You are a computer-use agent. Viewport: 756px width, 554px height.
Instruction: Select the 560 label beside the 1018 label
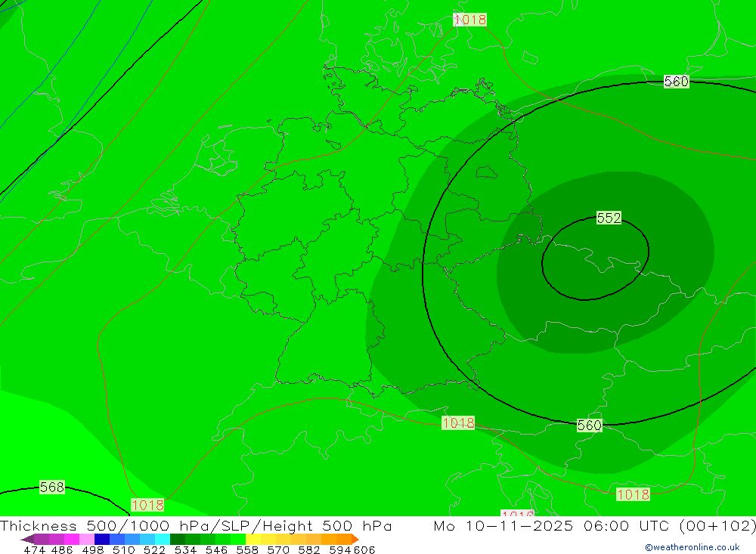(589, 426)
